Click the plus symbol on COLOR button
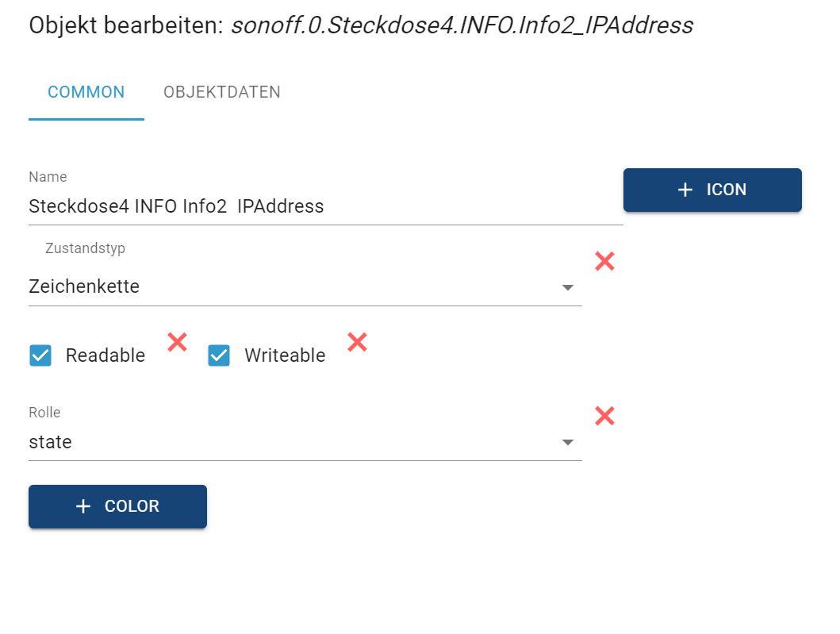 tap(83, 506)
